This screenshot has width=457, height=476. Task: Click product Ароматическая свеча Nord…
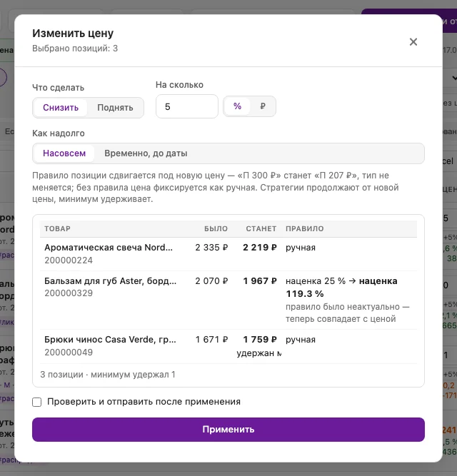point(109,248)
